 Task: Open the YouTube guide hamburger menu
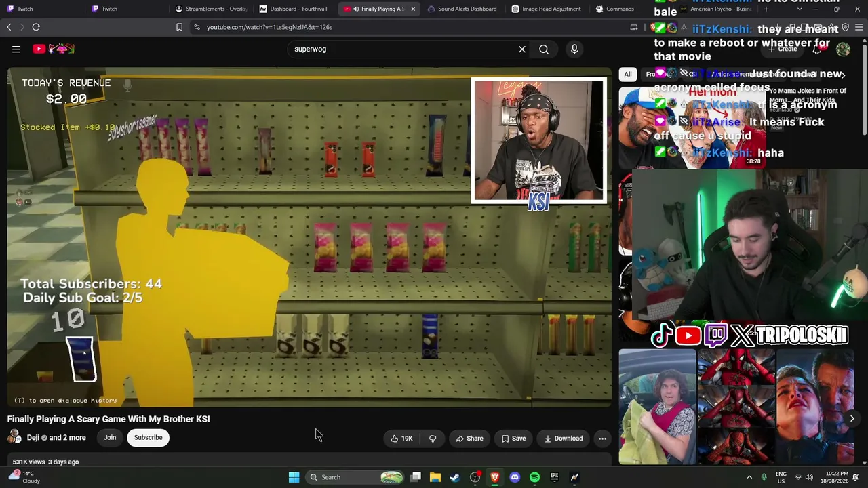coord(16,49)
